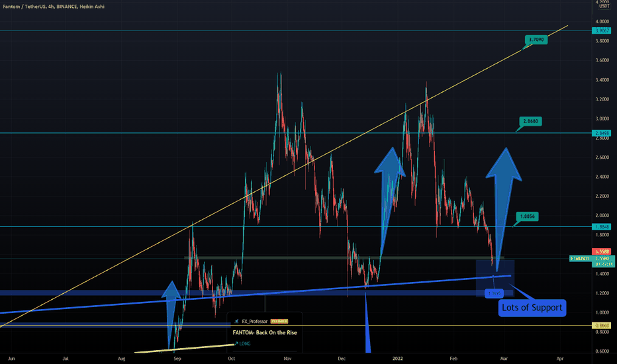
Task: Open the "FANTOM- Back On the Rise" idea
Action: click(x=265, y=332)
